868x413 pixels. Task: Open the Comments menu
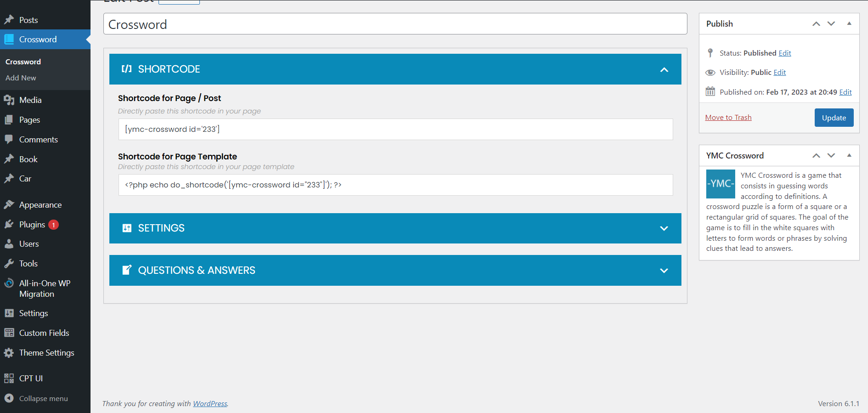(45, 139)
